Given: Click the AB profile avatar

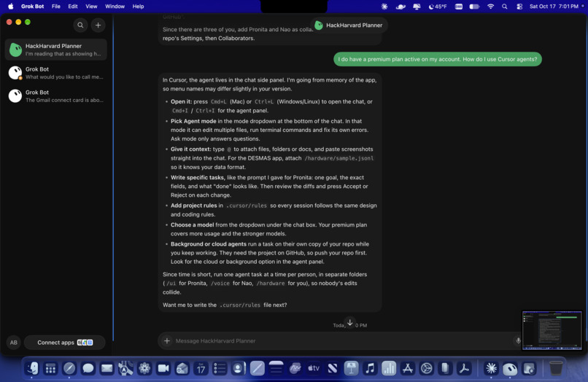Looking at the screenshot, I should [x=14, y=342].
